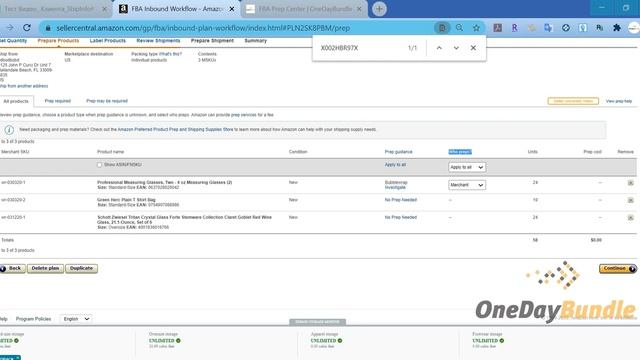Open the purple R extension icon
Screen dimensions: 640x360
pyautogui.click(x=514, y=28)
